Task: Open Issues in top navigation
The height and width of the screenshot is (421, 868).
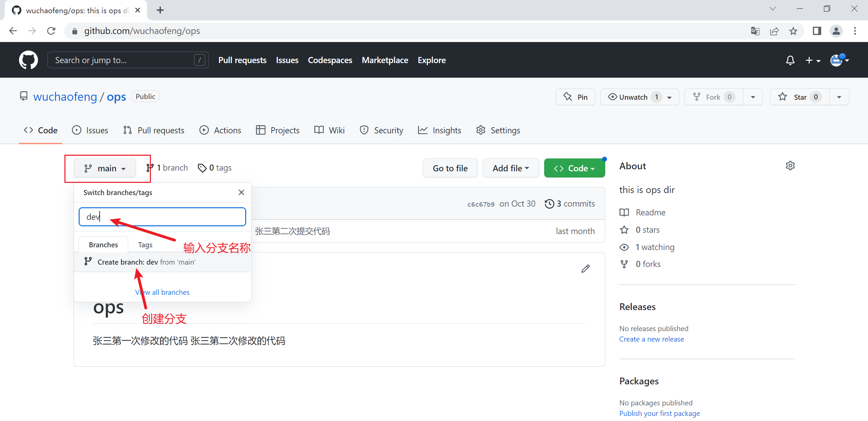Action: click(x=287, y=60)
